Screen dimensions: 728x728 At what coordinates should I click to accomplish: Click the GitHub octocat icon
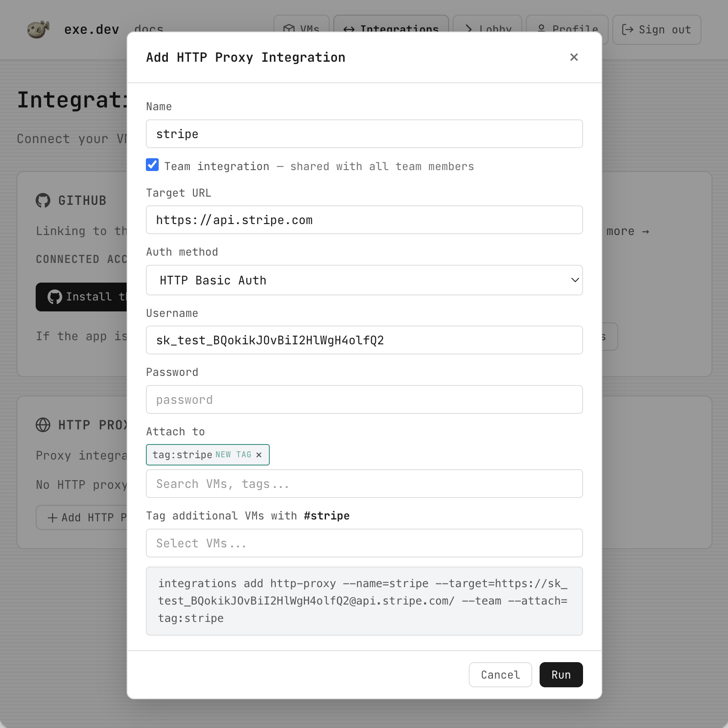(x=43, y=200)
